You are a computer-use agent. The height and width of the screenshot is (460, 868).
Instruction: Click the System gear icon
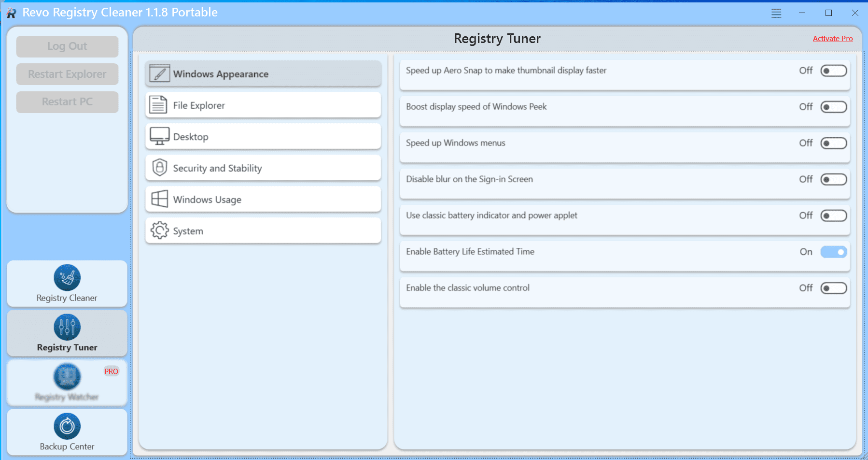[159, 230]
